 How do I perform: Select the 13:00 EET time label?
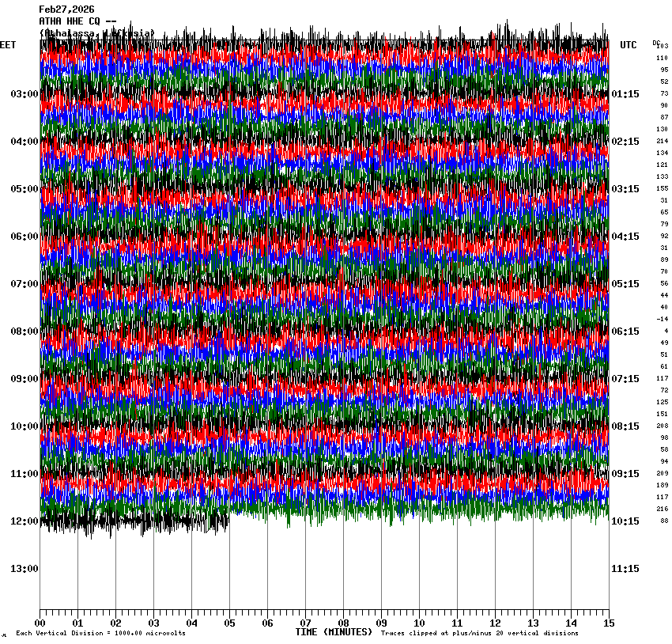(x=24, y=569)
